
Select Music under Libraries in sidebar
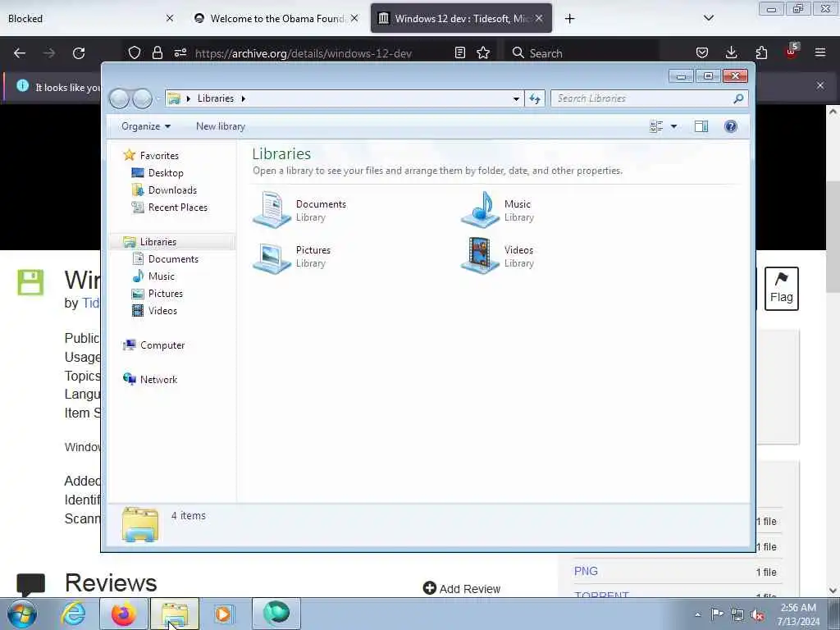[161, 276]
